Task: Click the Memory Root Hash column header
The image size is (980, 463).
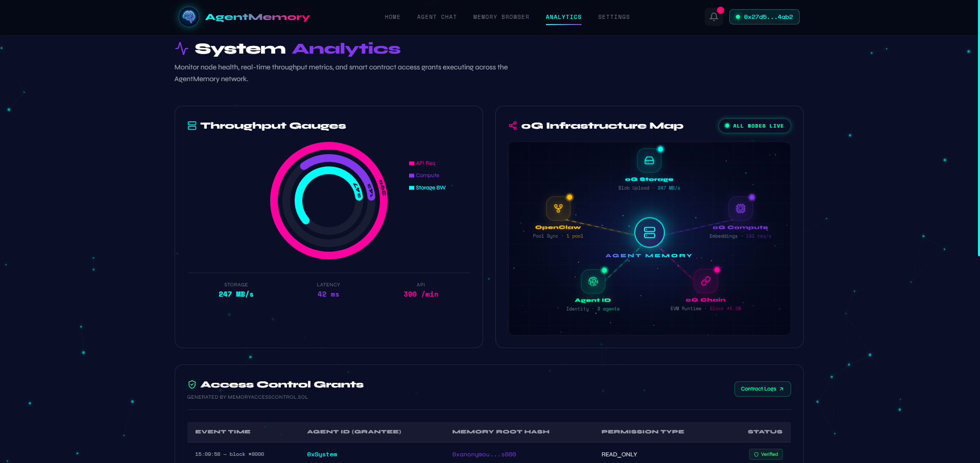Action: pos(501,432)
